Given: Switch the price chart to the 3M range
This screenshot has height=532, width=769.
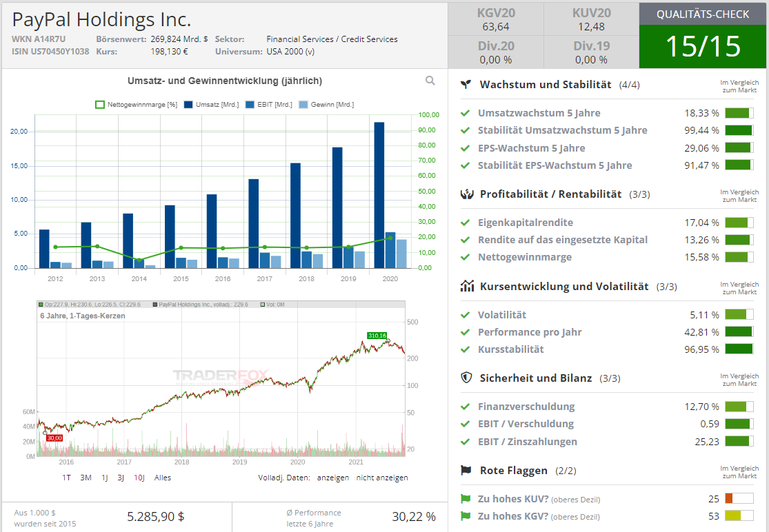Looking at the screenshot, I should [86, 478].
